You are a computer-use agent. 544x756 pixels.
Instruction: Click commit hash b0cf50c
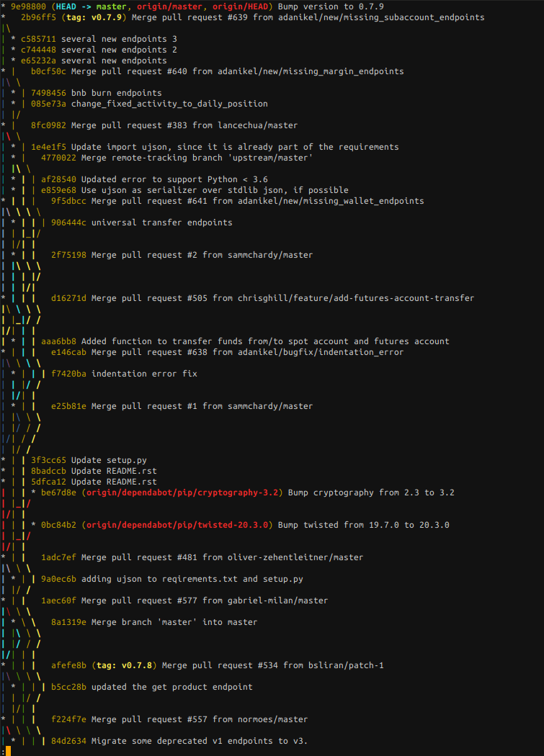(x=49, y=71)
